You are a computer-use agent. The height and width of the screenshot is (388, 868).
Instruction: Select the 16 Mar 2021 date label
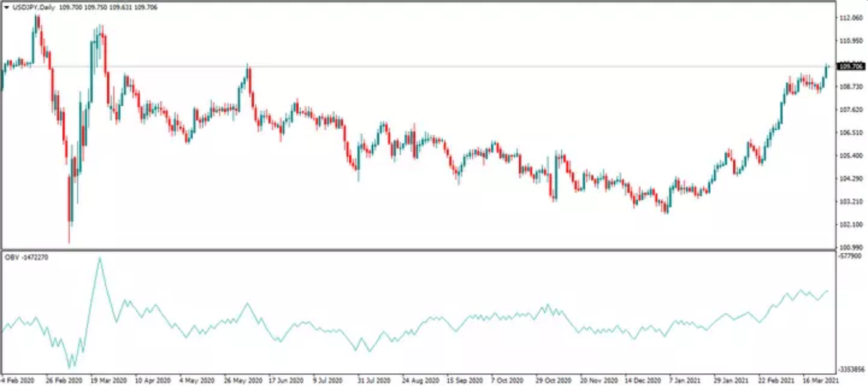(x=820, y=380)
